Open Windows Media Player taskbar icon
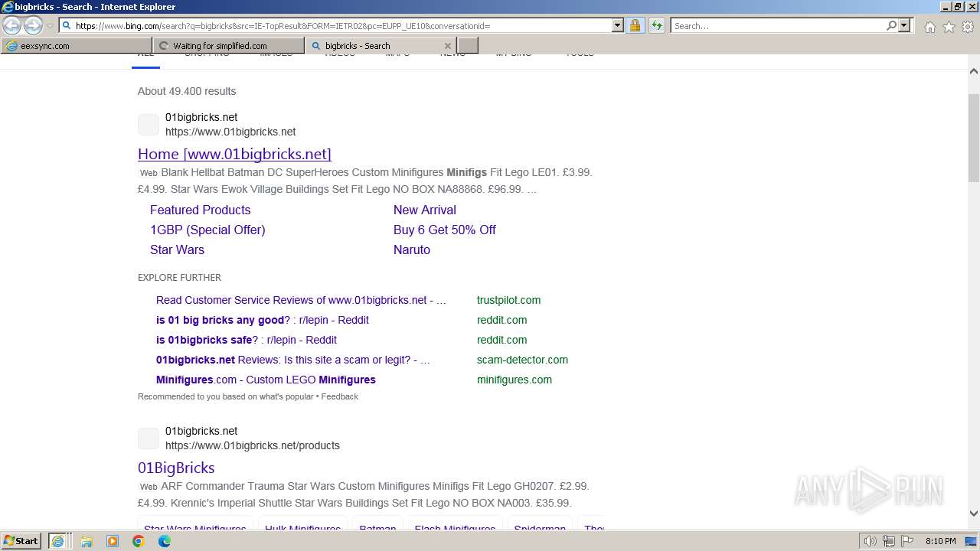980x551 pixels. (113, 541)
